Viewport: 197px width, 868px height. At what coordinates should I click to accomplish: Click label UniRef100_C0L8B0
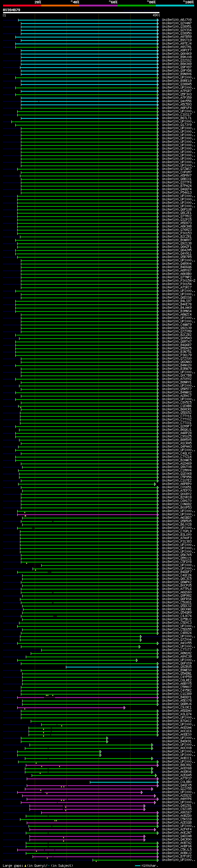pyautogui.click(x=177, y=782)
